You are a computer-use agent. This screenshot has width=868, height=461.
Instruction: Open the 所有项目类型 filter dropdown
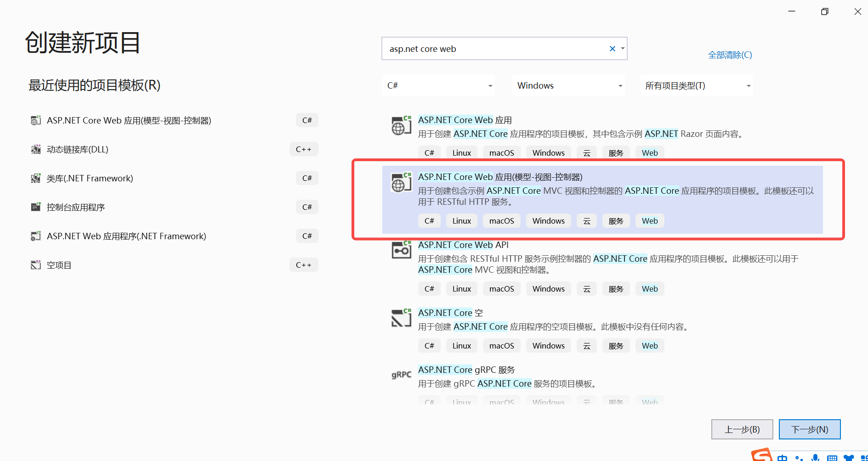(x=697, y=85)
